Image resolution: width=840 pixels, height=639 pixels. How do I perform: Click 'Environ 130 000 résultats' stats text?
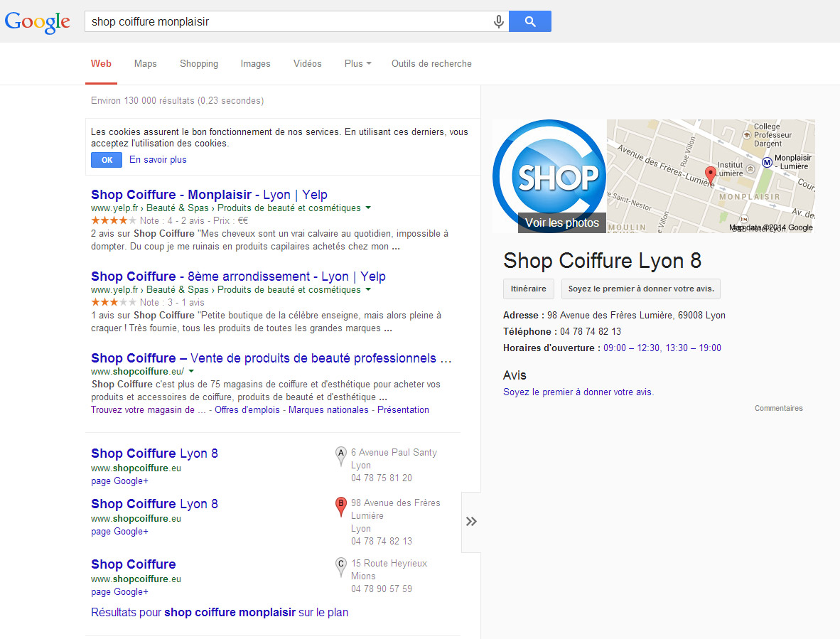tap(178, 101)
